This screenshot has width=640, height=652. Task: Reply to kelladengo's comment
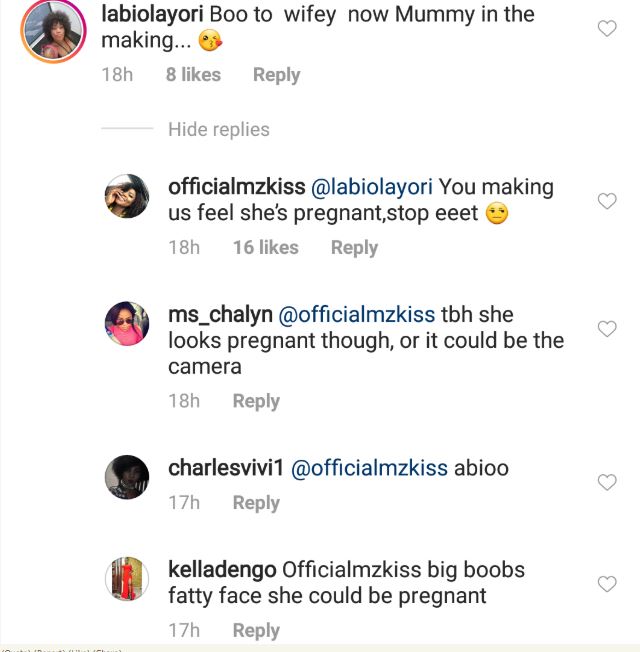pos(256,630)
